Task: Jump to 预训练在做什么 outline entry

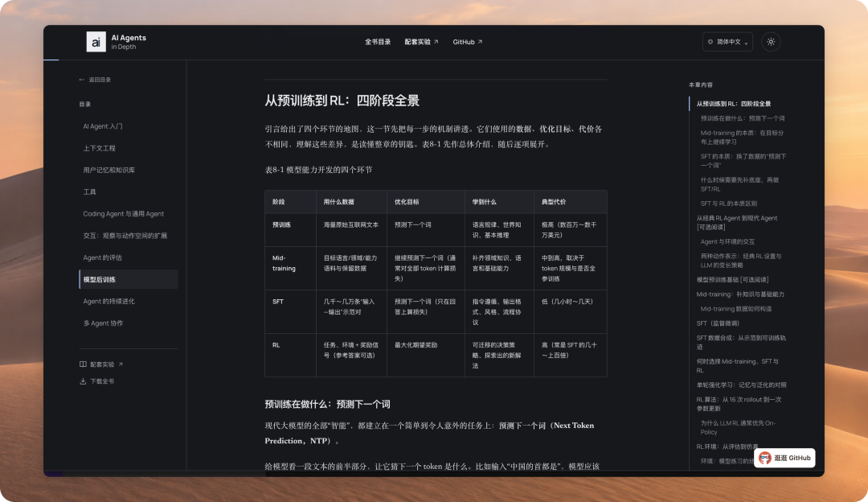Action: pyautogui.click(x=743, y=118)
